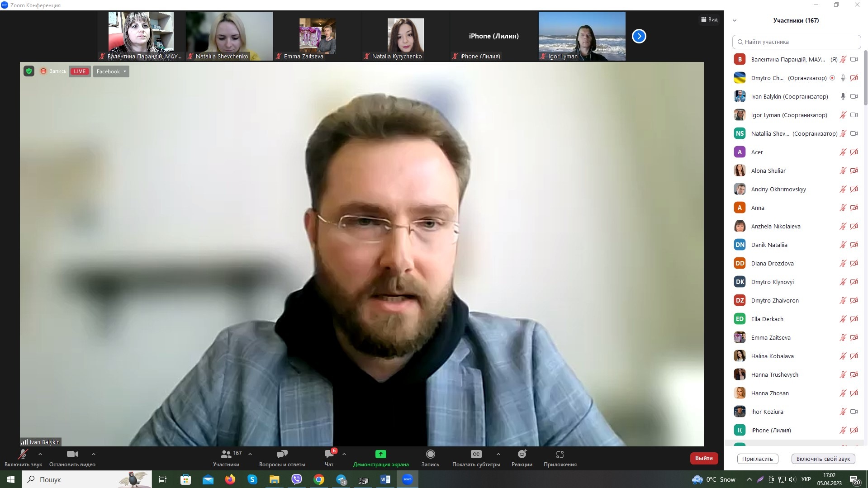Open the Reactions icon
The image size is (868, 488).
pos(522,455)
